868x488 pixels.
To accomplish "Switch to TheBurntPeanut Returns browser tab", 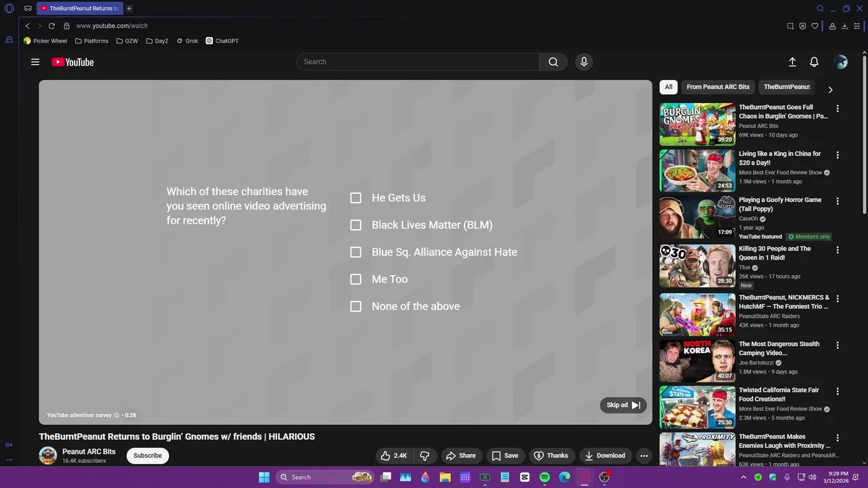I will pos(79,9).
